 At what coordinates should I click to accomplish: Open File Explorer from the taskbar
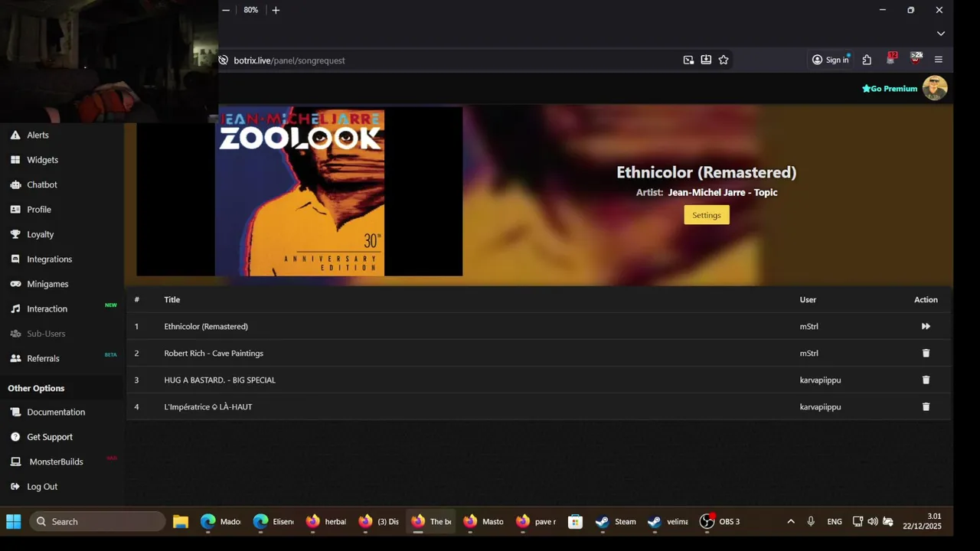(x=181, y=521)
